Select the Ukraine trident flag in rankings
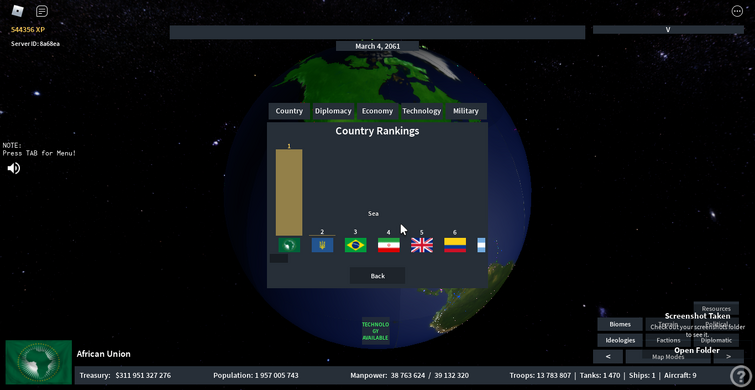This screenshot has width=755, height=390. pyautogui.click(x=322, y=245)
